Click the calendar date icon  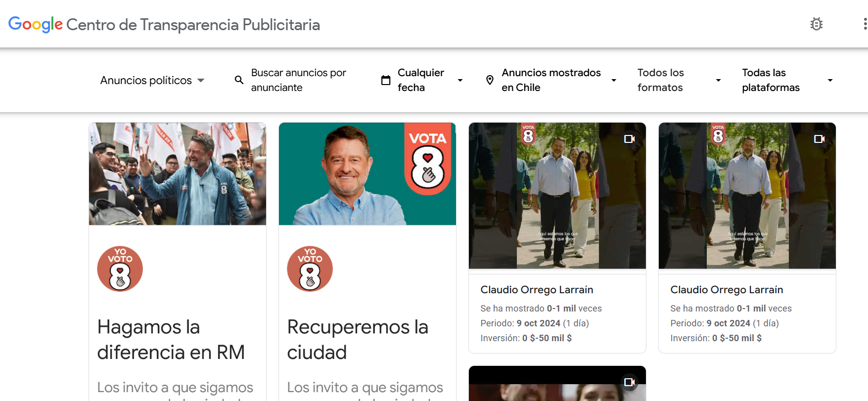[x=386, y=80]
